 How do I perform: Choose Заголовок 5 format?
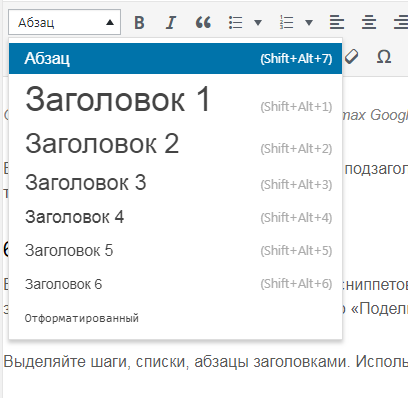[175, 250]
